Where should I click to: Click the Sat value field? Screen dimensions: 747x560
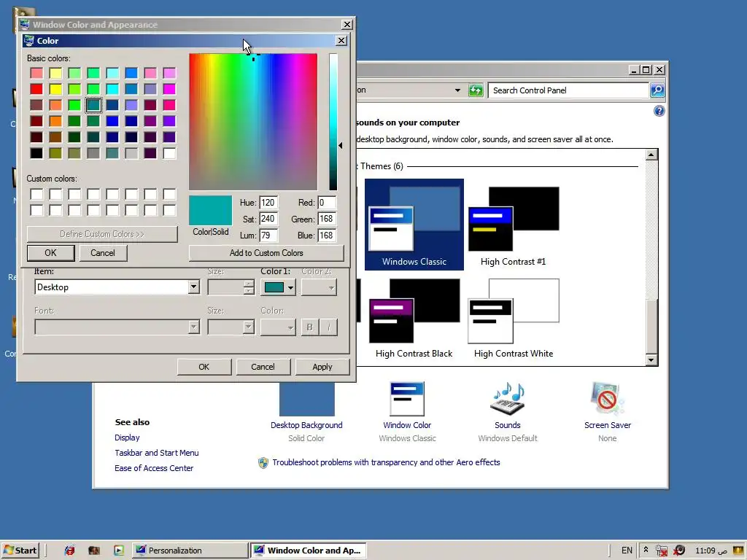tap(268, 219)
